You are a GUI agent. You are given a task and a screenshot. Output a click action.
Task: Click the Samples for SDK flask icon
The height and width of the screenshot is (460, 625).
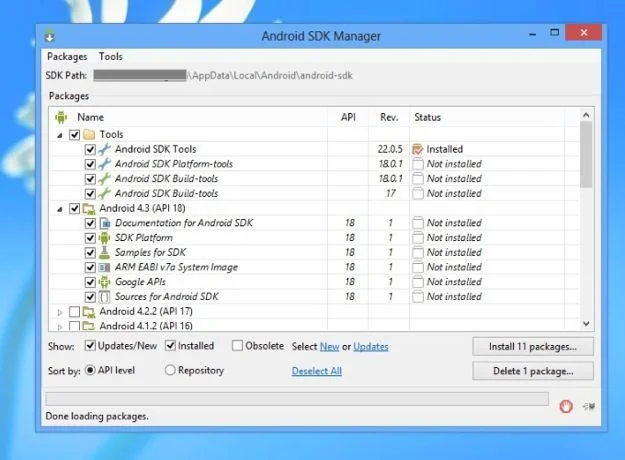[x=104, y=252]
